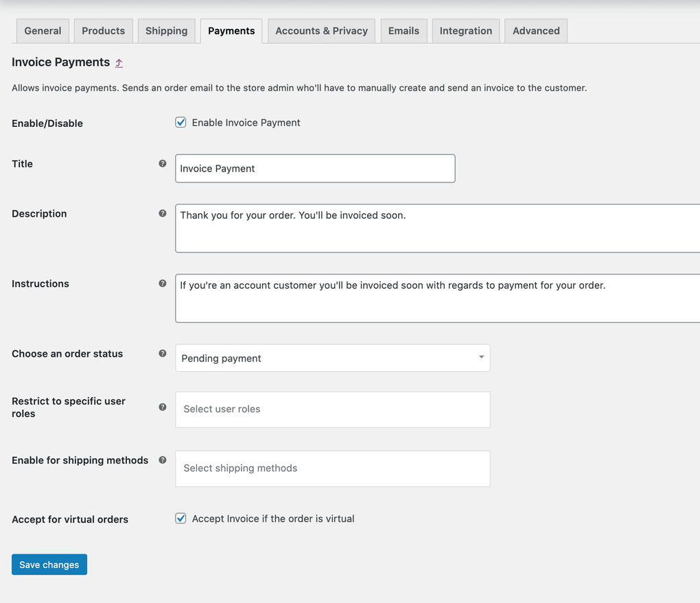Switch to the Shipping tab
This screenshot has width=700, height=603.
pyautogui.click(x=166, y=31)
